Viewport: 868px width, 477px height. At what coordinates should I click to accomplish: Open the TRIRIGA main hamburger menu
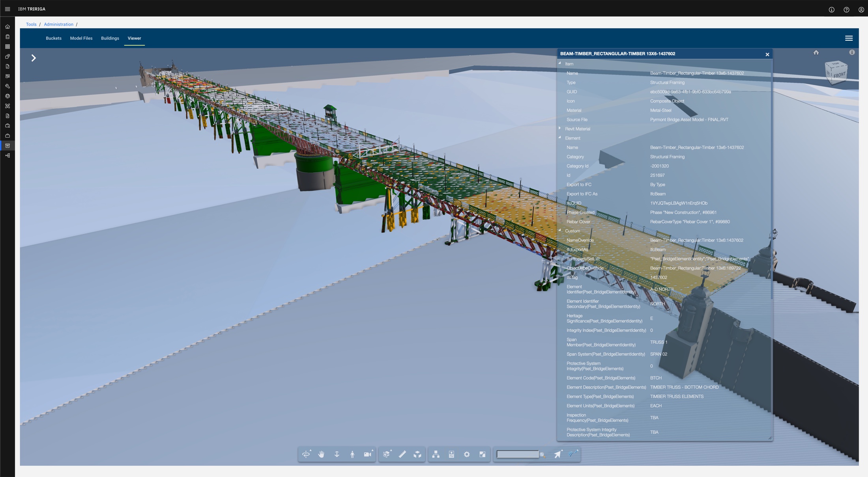[7, 9]
